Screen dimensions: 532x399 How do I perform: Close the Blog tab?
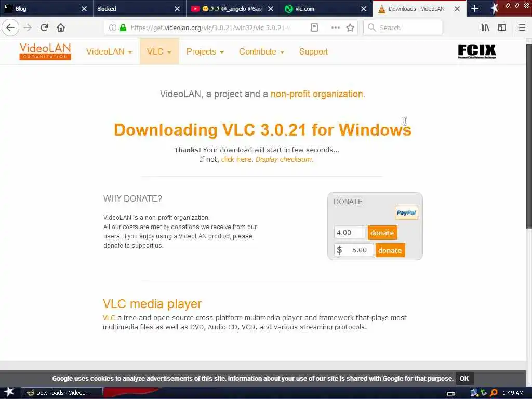(x=84, y=9)
